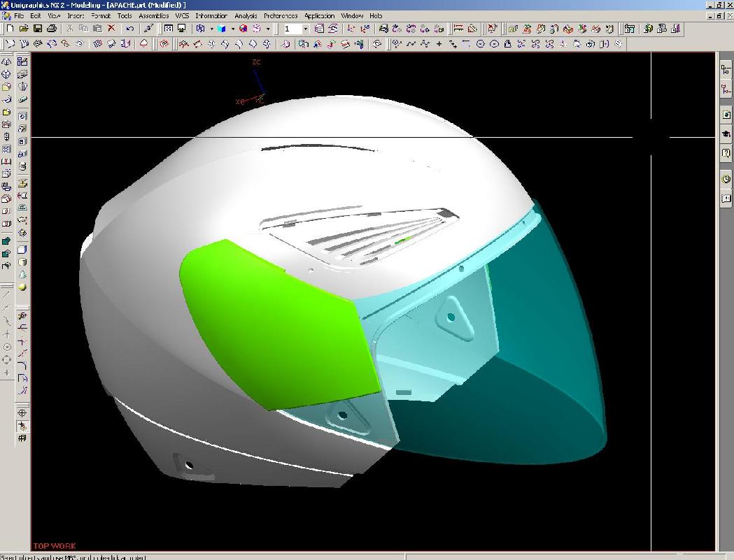734x560 pixels.
Task: Click the red Delete X icon
Action: [x=111, y=29]
